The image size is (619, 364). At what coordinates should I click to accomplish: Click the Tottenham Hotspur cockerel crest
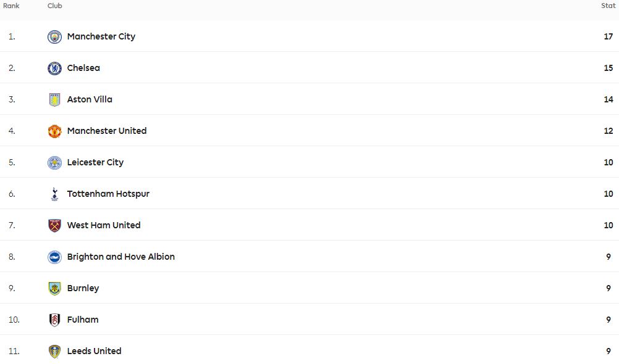coord(54,194)
